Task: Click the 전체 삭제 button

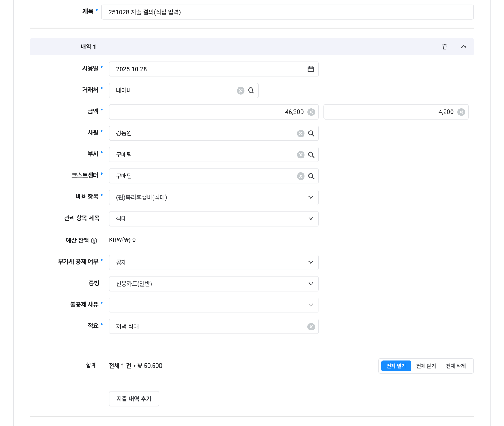Action: (x=456, y=366)
